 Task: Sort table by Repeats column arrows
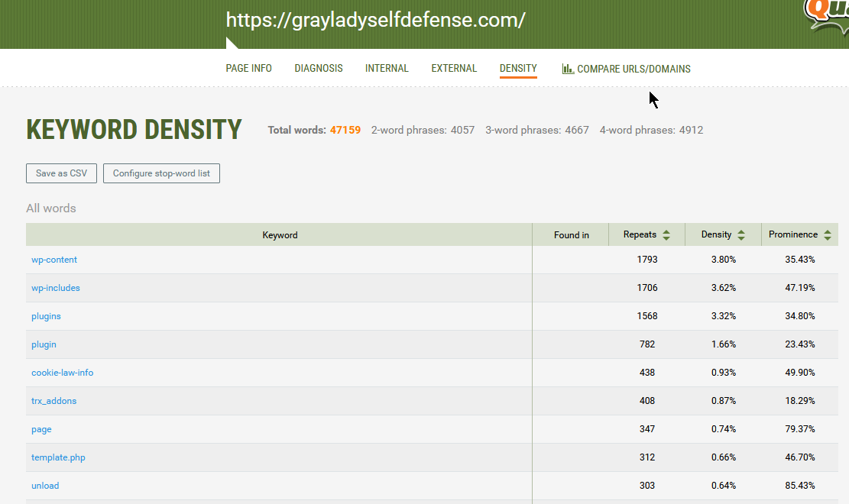point(666,235)
